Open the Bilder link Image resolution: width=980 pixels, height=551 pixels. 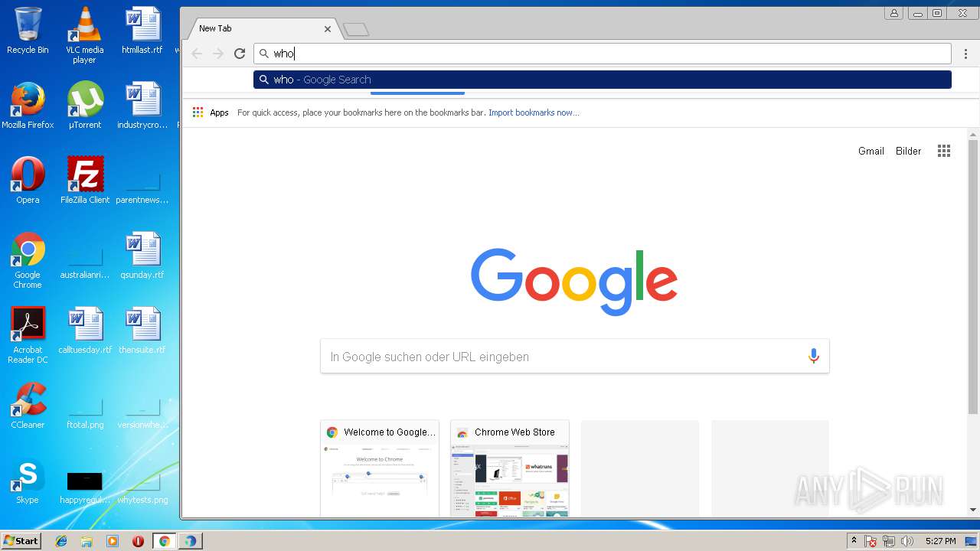tap(909, 151)
